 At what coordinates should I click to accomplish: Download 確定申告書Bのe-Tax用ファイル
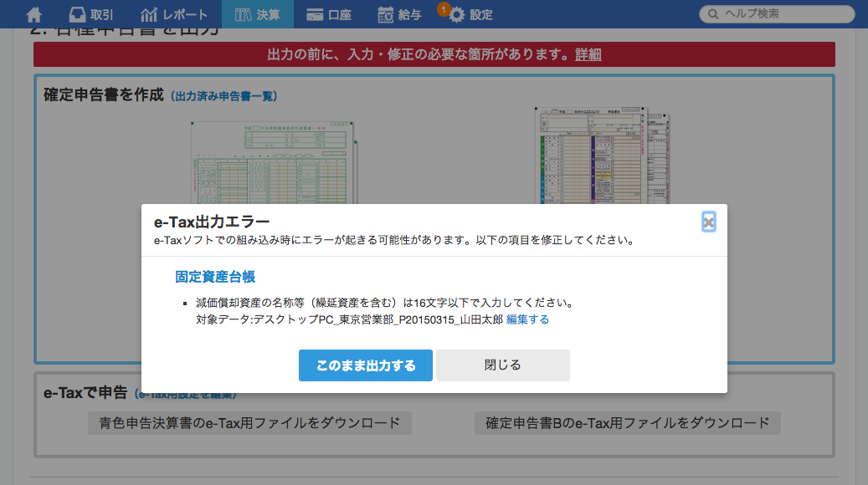pos(628,423)
